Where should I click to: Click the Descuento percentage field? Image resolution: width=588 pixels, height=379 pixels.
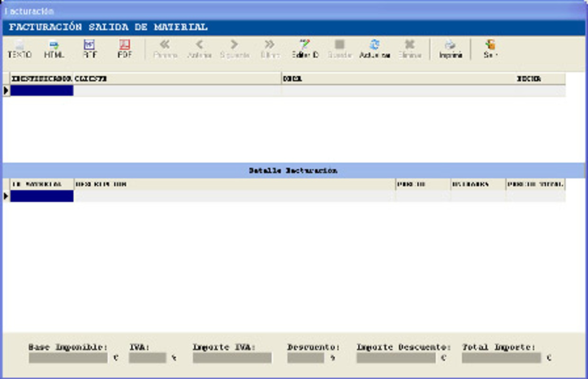point(306,358)
